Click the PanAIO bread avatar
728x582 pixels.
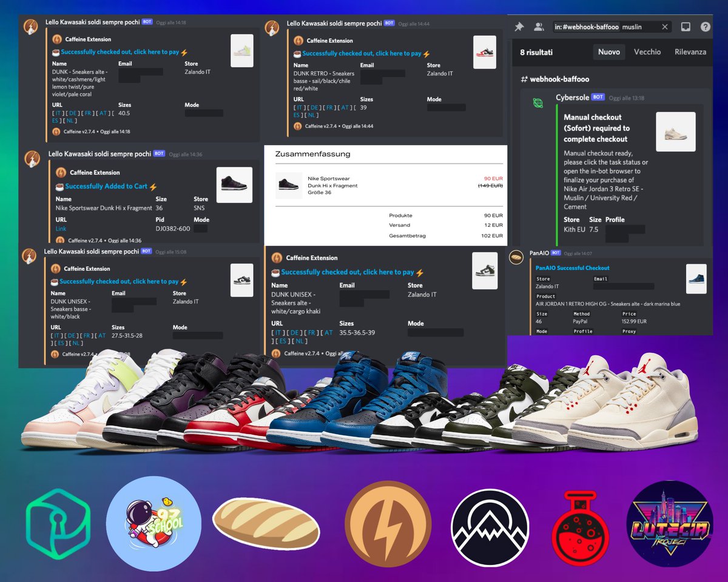[x=516, y=257]
